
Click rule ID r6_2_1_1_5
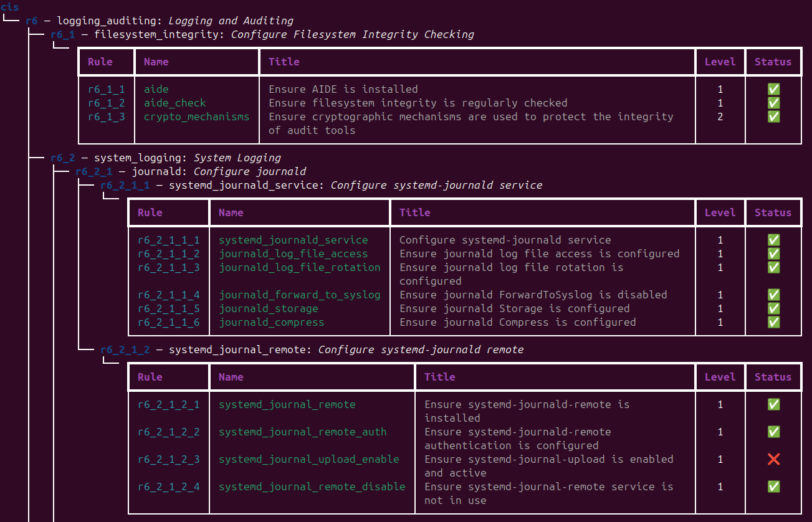169,308
